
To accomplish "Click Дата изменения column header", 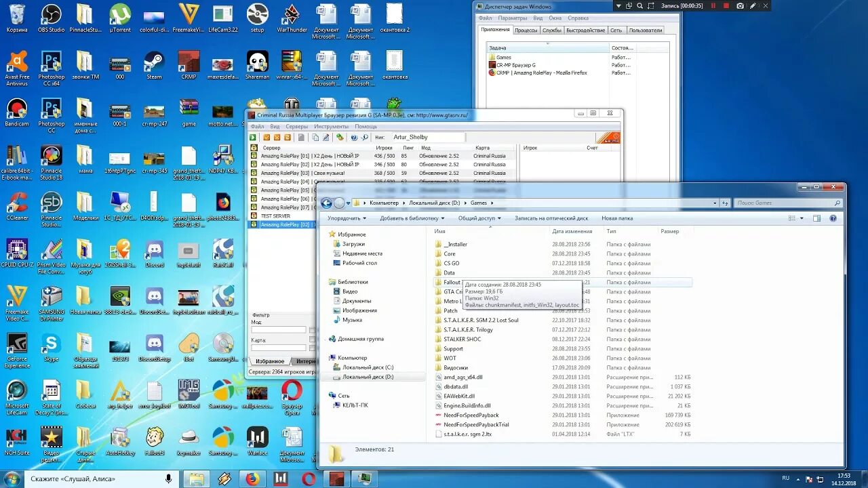I will [576, 231].
